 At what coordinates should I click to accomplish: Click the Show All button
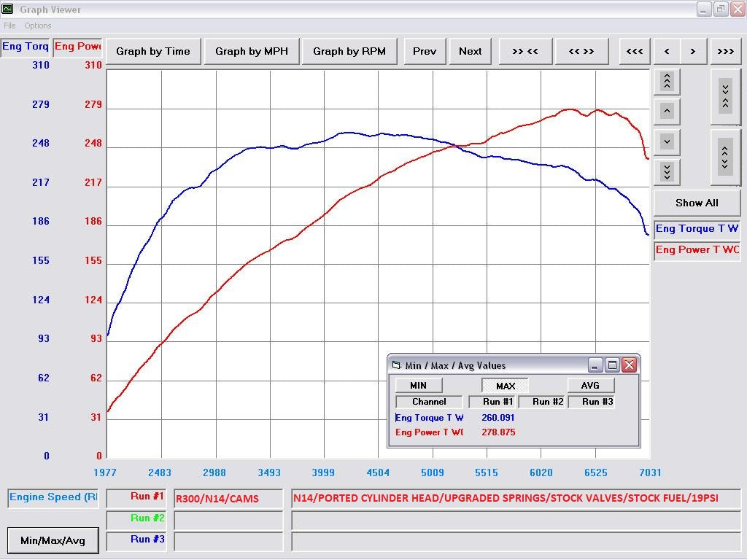click(x=696, y=203)
